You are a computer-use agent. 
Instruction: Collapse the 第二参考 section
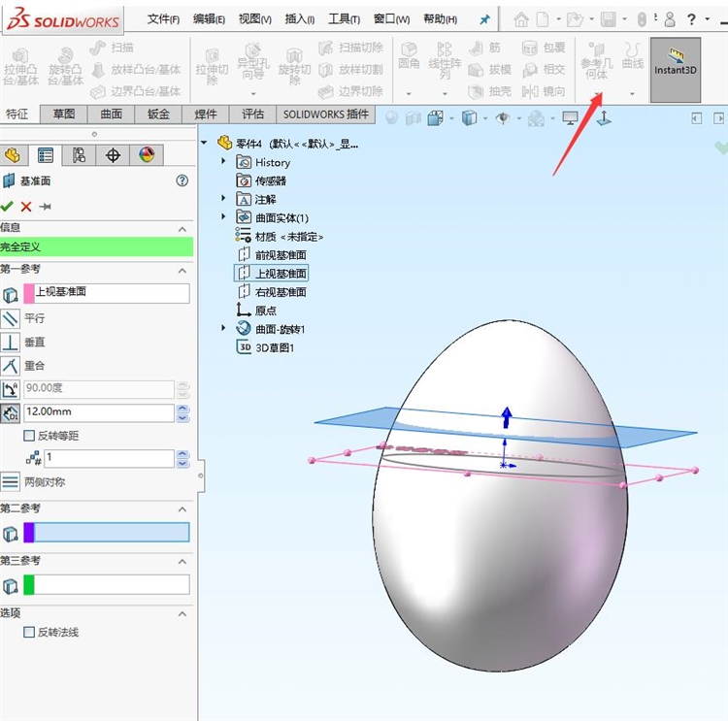click(x=182, y=509)
